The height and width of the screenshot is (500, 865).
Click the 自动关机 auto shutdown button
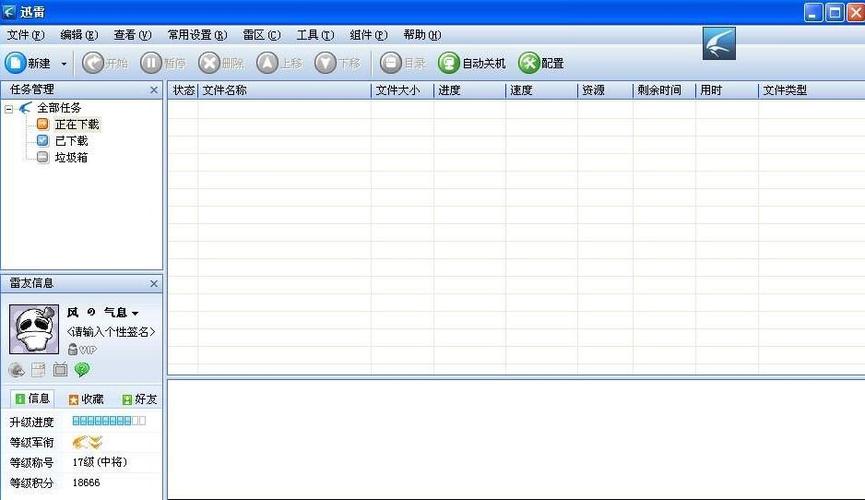[x=472, y=63]
